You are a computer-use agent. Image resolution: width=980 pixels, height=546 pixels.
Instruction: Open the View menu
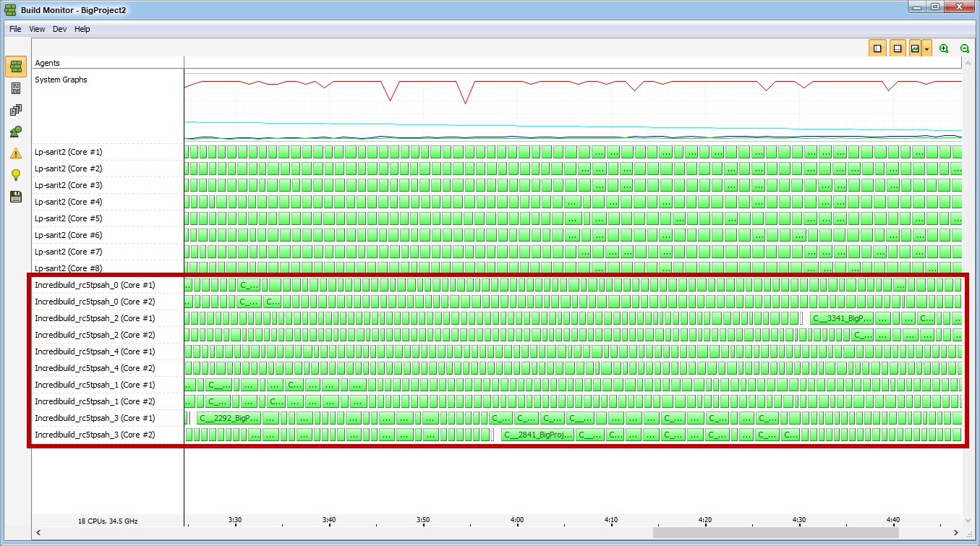pos(37,29)
